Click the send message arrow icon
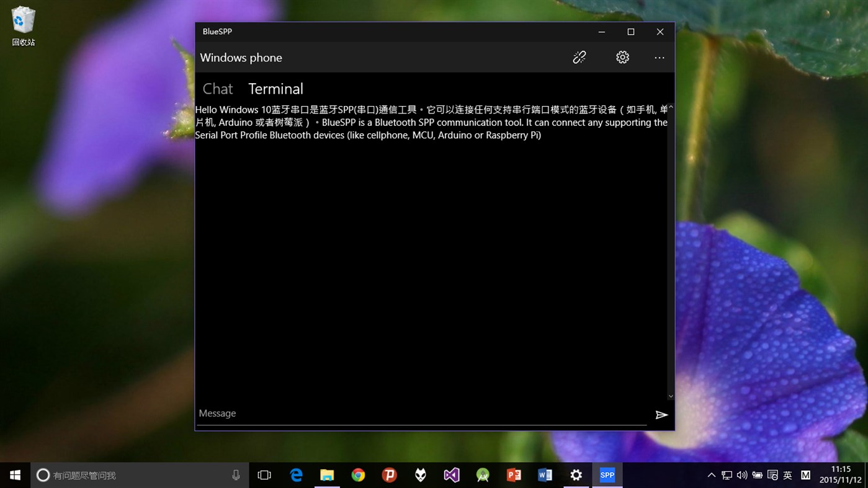 click(661, 415)
